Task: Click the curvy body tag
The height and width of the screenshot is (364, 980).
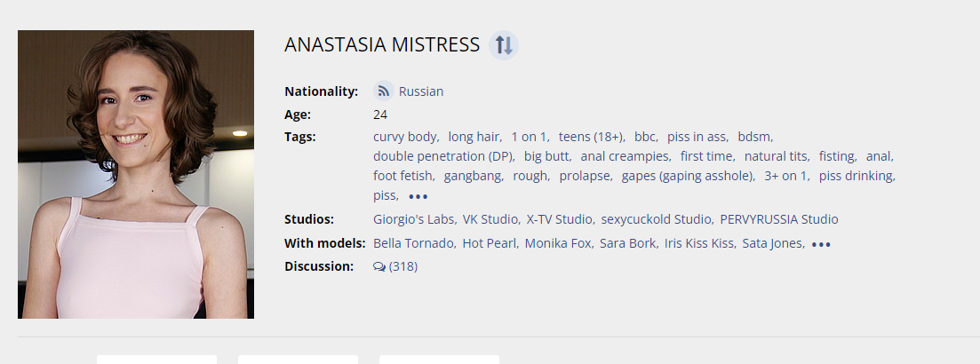Action: (404, 137)
